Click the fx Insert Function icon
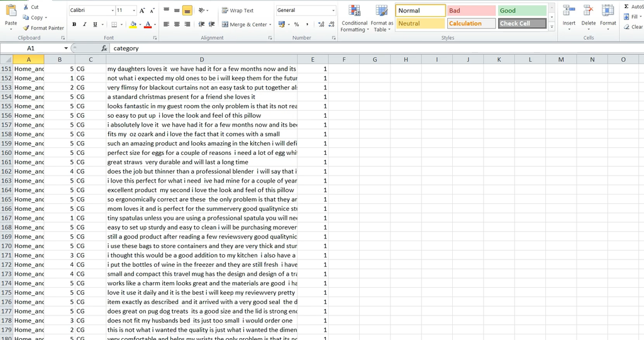 point(104,48)
